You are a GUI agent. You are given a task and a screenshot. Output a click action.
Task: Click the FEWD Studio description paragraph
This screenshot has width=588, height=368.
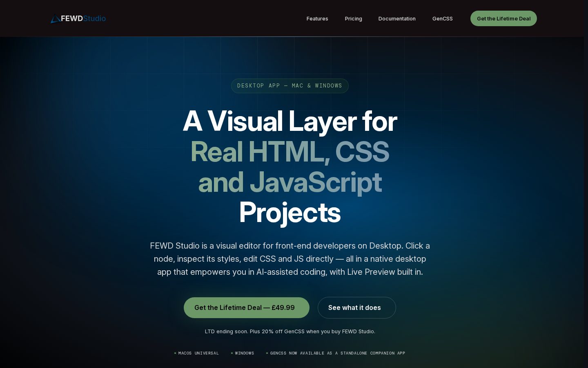coord(290,259)
